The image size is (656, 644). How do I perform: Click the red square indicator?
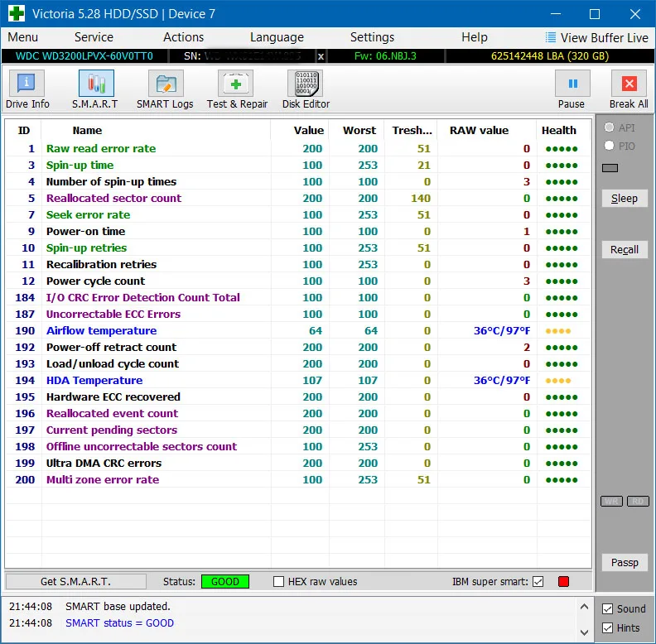(x=564, y=582)
